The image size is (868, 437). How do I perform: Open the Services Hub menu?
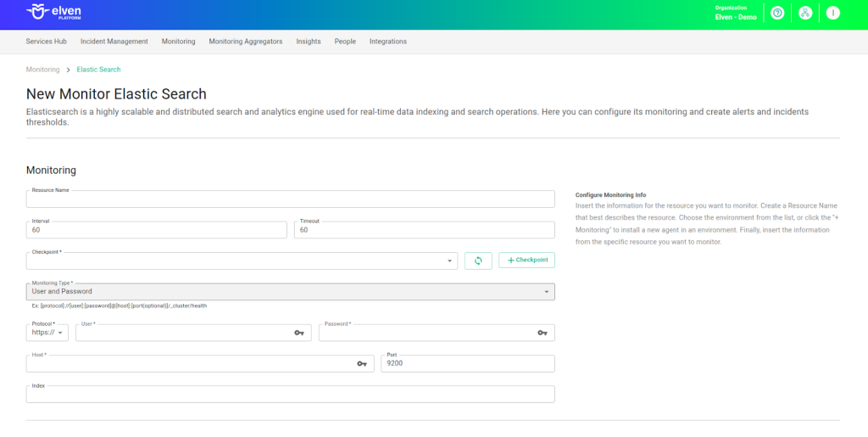coord(47,42)
